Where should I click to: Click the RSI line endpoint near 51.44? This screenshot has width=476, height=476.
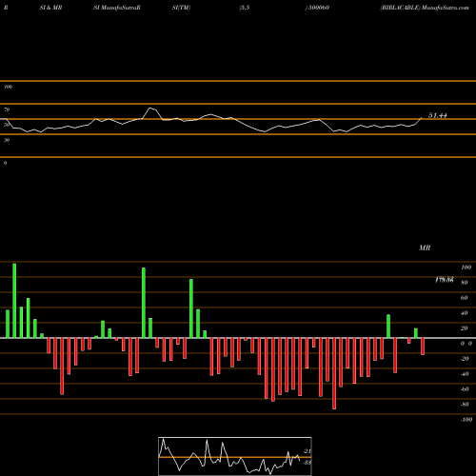point(422,118)
